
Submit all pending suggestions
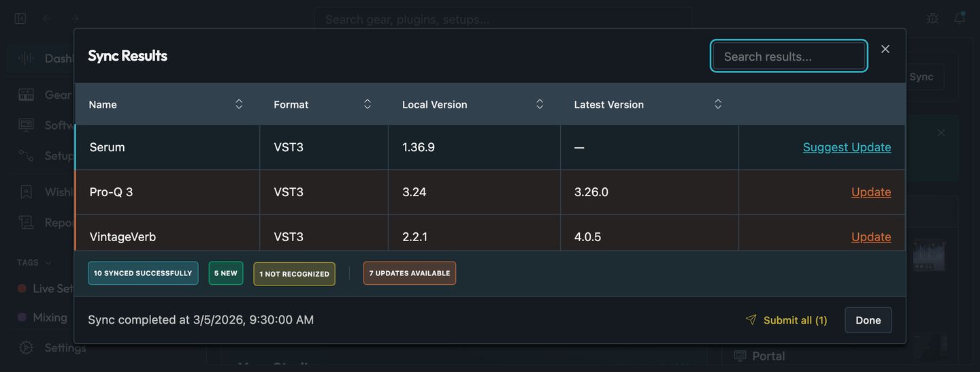click(786, 320)
